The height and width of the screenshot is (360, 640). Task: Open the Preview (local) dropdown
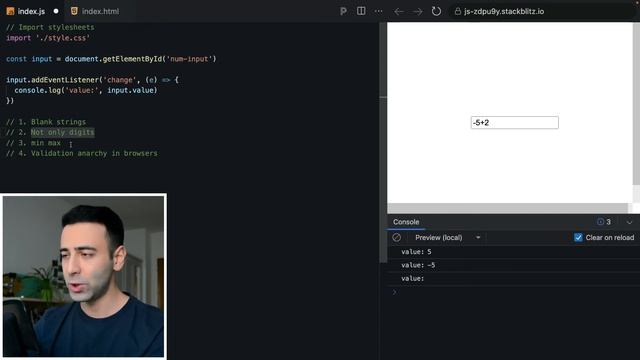click(448, 238)
